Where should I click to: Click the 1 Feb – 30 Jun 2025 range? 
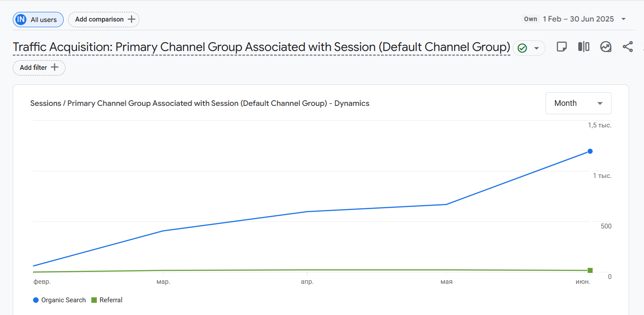[x=578, y=19]
